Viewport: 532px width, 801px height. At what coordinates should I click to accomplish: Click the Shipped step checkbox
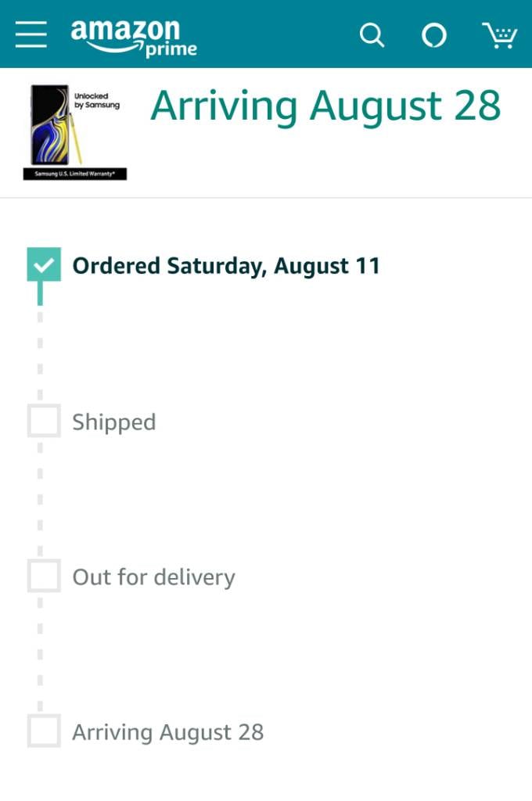[x=44, y=420]
